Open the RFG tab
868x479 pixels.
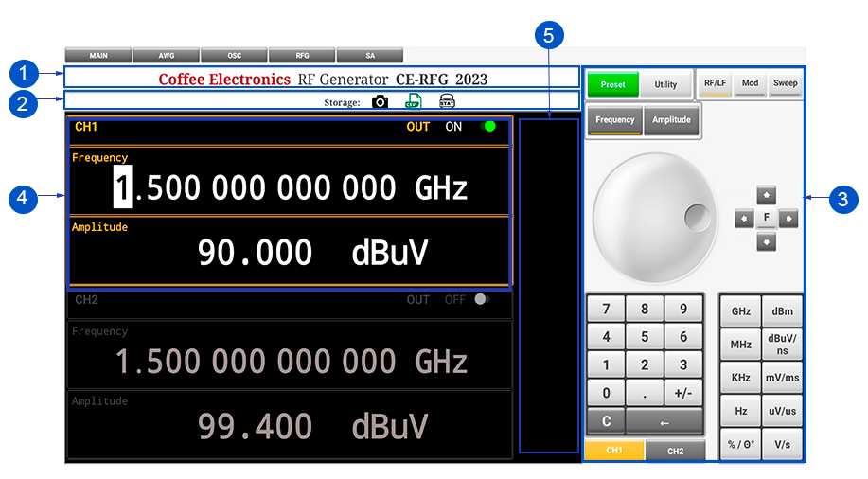pos(302,55)
